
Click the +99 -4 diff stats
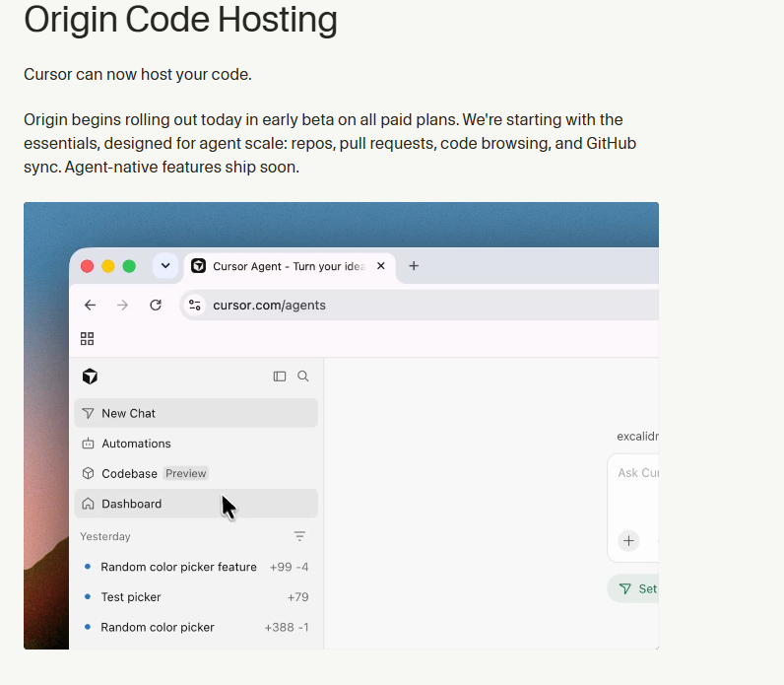(x=289, y=567)
